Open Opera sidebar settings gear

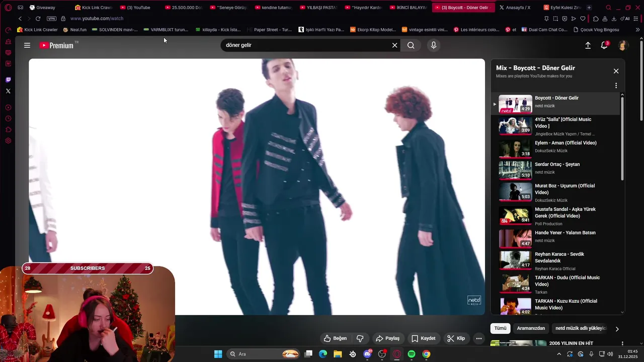8,141
